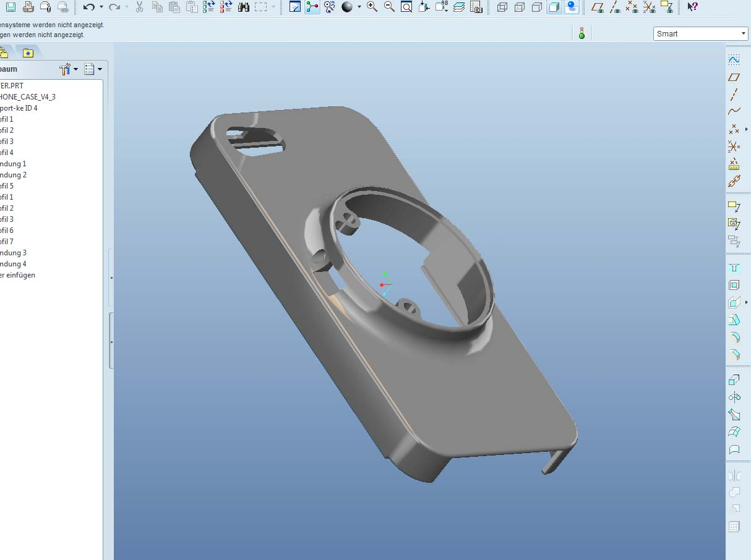This screenshot has height=560, width=751.
Task: Click the Zoom In magnifier icon
Action: (372, 7)
